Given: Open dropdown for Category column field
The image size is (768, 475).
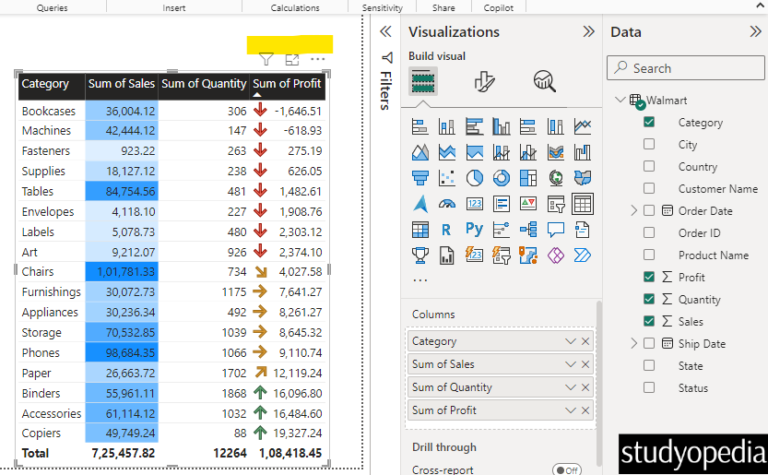Looking at the screenshot, I should pyautogui.click(x=570, y=341).
